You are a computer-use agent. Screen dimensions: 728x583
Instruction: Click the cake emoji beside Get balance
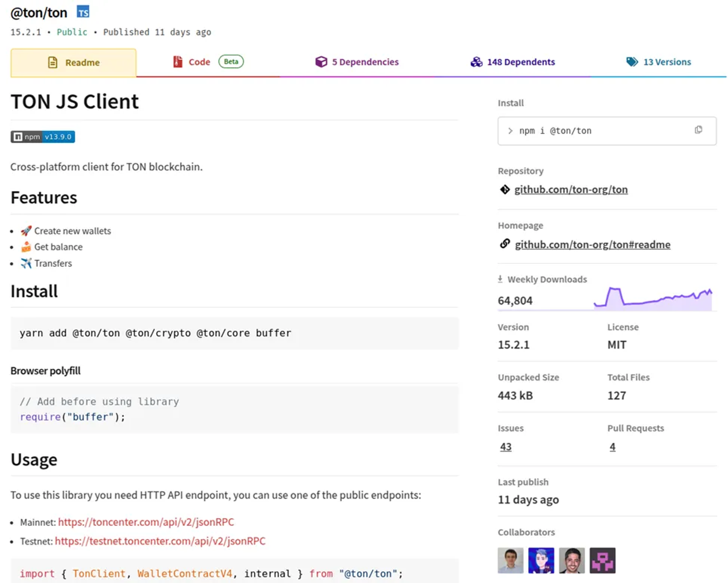pyautogui.click(x=26, y=246)
